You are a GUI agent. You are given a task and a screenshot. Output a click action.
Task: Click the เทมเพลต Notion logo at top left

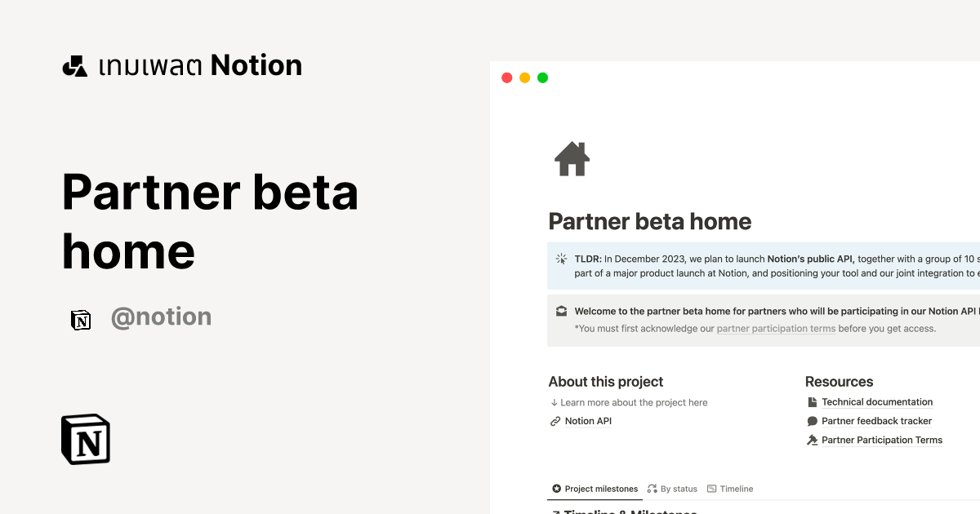pos(181,65)
